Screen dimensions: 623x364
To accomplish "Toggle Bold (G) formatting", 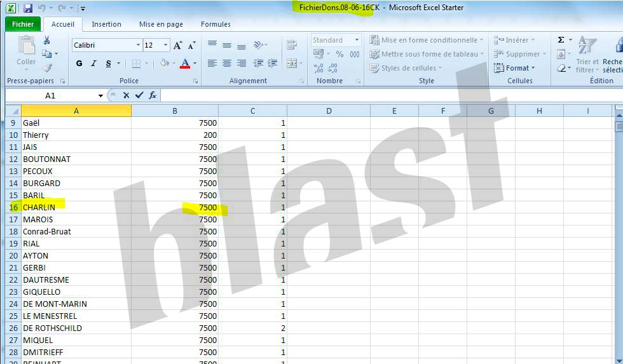I will [79, 63].
